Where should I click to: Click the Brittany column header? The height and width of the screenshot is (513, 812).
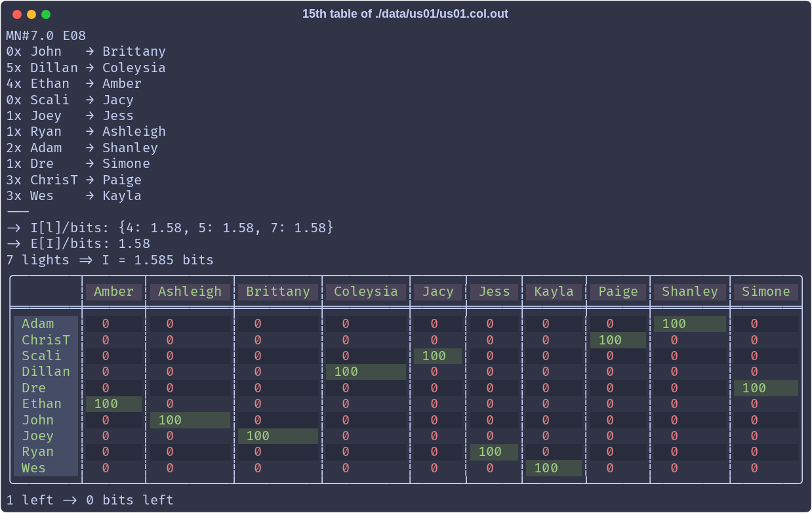tap(278, 292)
